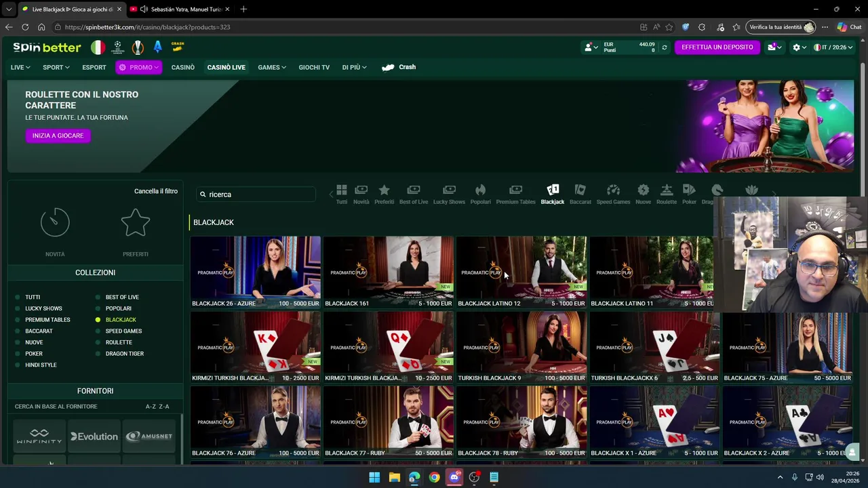Open the Premium Tables category icon in the filter bar
Screen dimensions: 868x488
click(515, 195)
